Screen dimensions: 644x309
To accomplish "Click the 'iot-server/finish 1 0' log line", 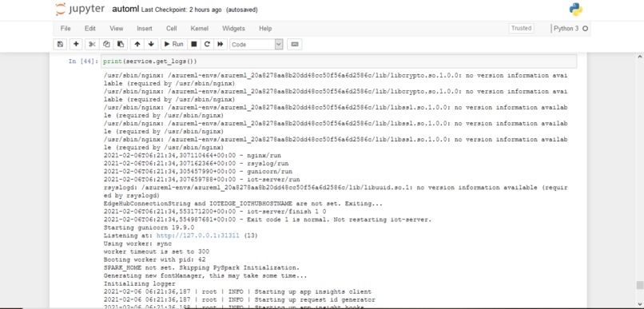I will 215,212.
